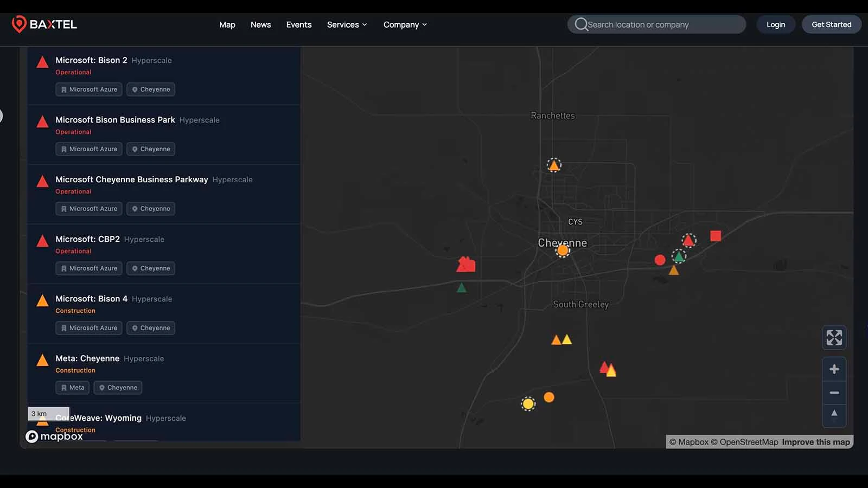Click the Login button
The width and height of the screenshot is (868, 488).
[775, 24]
